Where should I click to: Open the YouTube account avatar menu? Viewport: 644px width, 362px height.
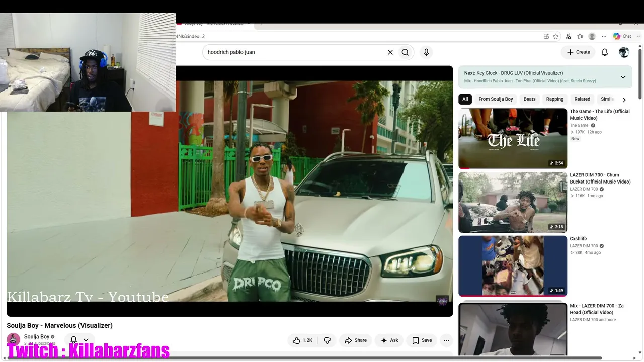624,52
